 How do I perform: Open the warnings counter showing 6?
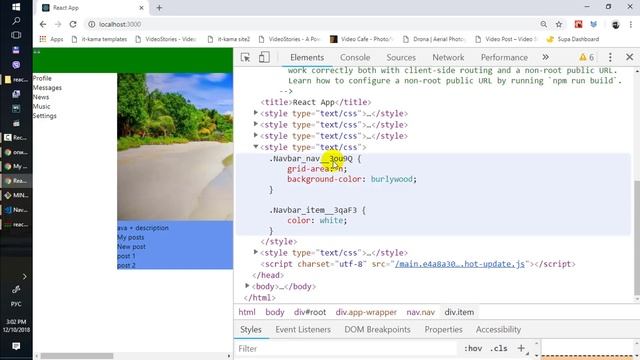click(587, 58)
